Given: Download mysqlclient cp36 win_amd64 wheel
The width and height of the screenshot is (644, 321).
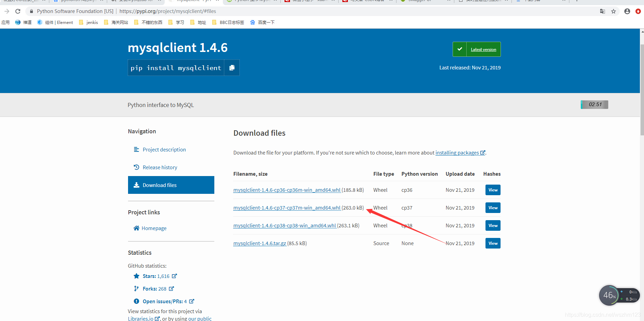Looking at the screenshot, I should [287, 190].
